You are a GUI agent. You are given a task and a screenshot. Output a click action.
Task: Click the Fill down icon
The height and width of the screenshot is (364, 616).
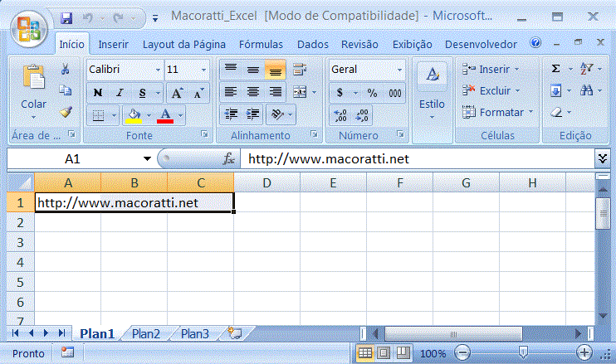[x=555, y=91]
